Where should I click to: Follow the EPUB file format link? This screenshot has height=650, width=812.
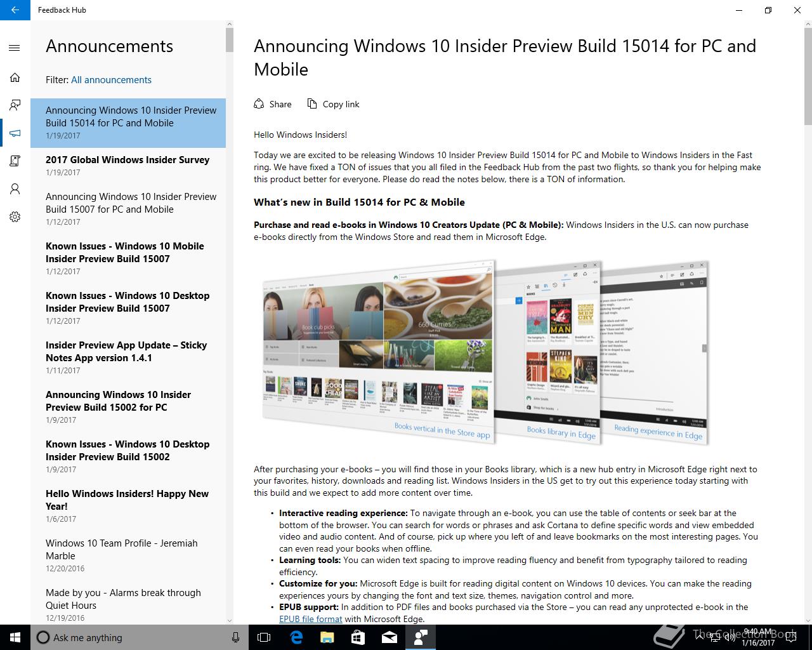click(311, 619)
